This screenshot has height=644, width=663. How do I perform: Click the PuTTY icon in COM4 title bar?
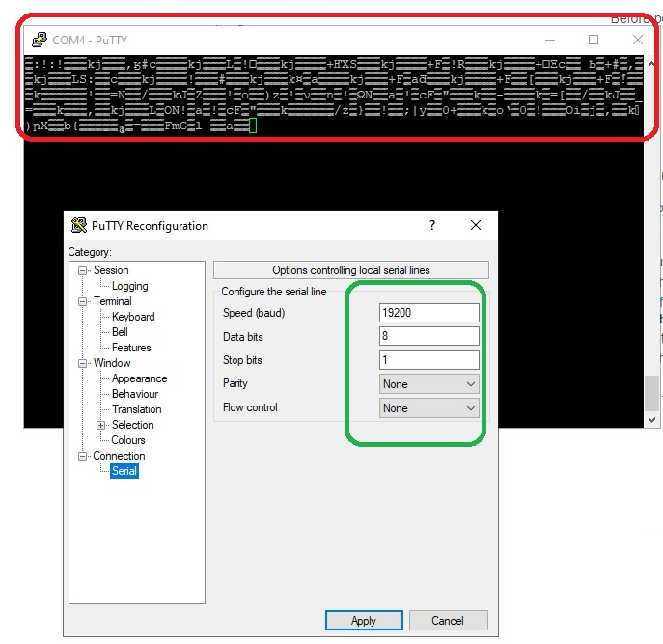(x=39, y=40)
